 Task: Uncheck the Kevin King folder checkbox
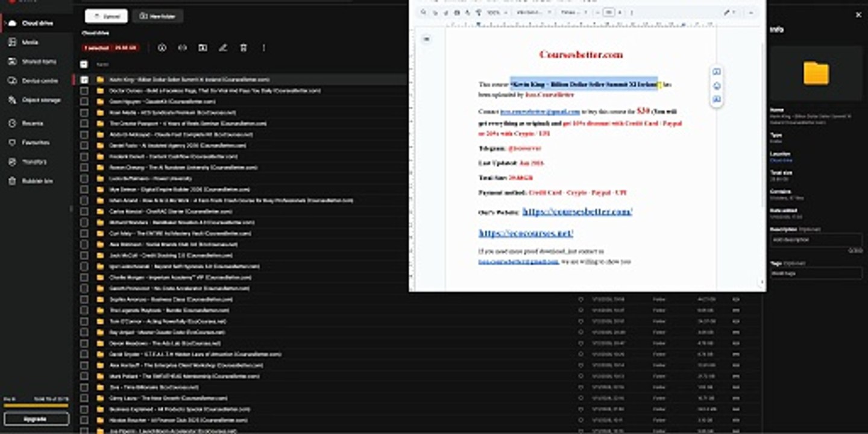click(x=84, y=80)
